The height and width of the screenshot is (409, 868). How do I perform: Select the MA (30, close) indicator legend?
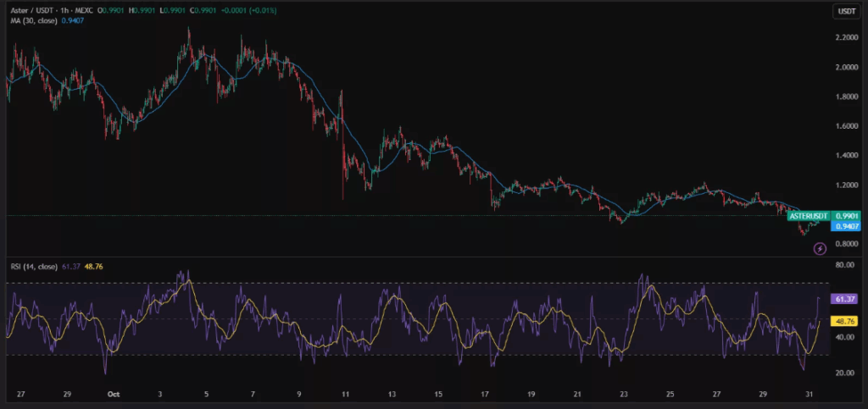pos(32,21)
